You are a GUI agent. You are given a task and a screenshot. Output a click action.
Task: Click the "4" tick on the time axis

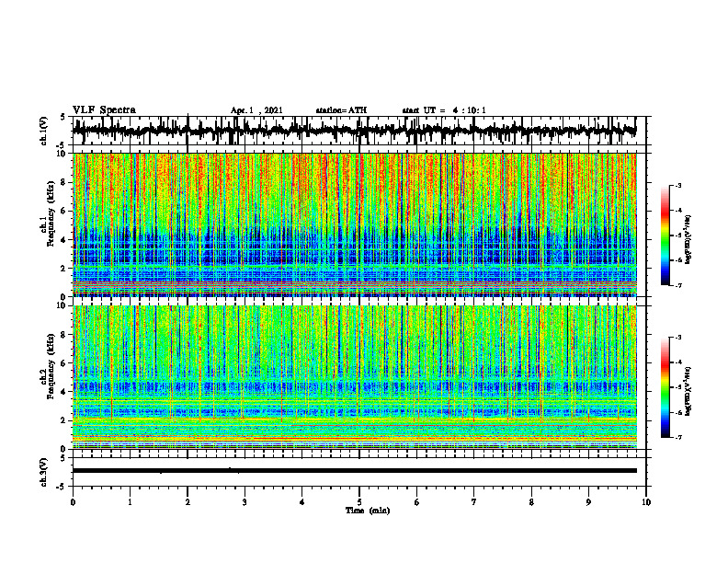coord(301,502)
